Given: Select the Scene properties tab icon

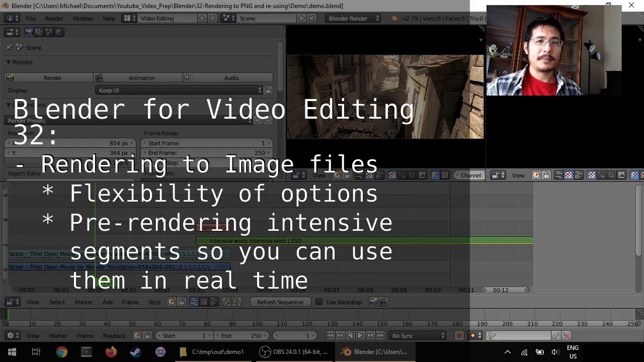Looking at the screenshot, I should click(49, 32).
